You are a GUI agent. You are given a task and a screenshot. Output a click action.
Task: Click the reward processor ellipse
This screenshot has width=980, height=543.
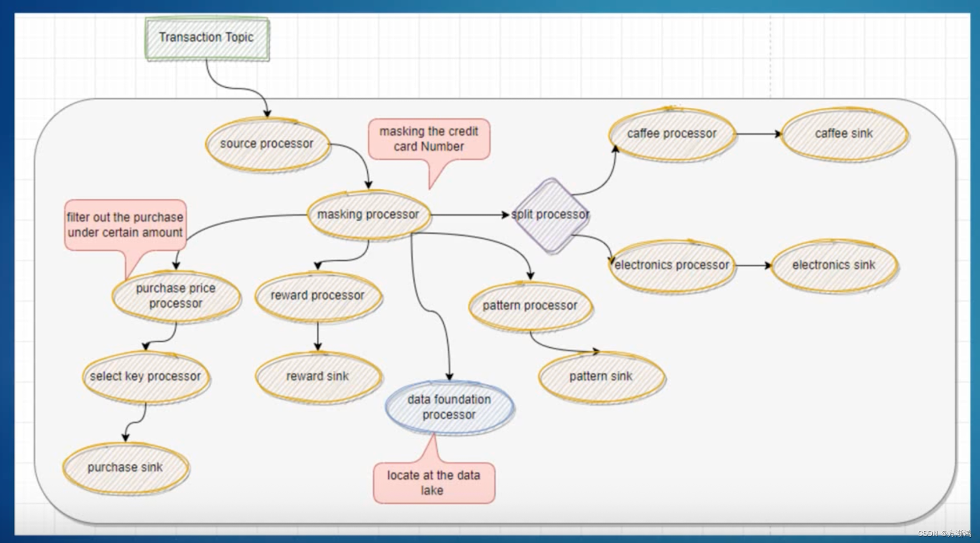[318, 296]
